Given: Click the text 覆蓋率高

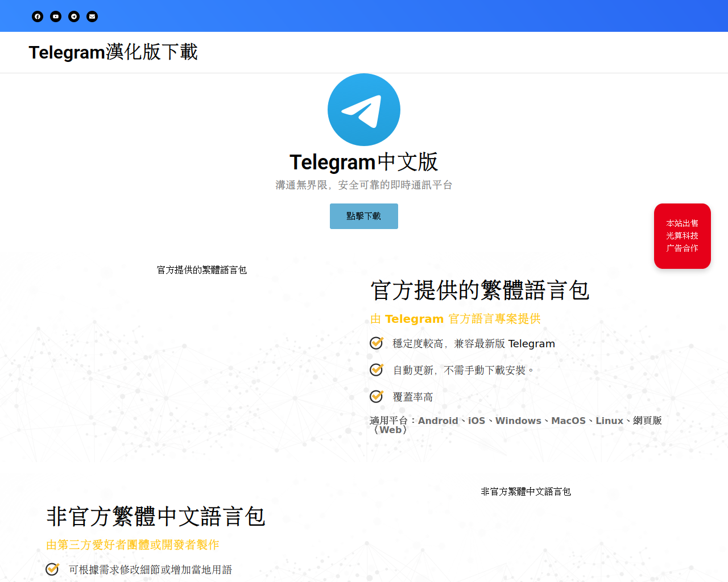Looking at the screenshot, I should point(413,397).
